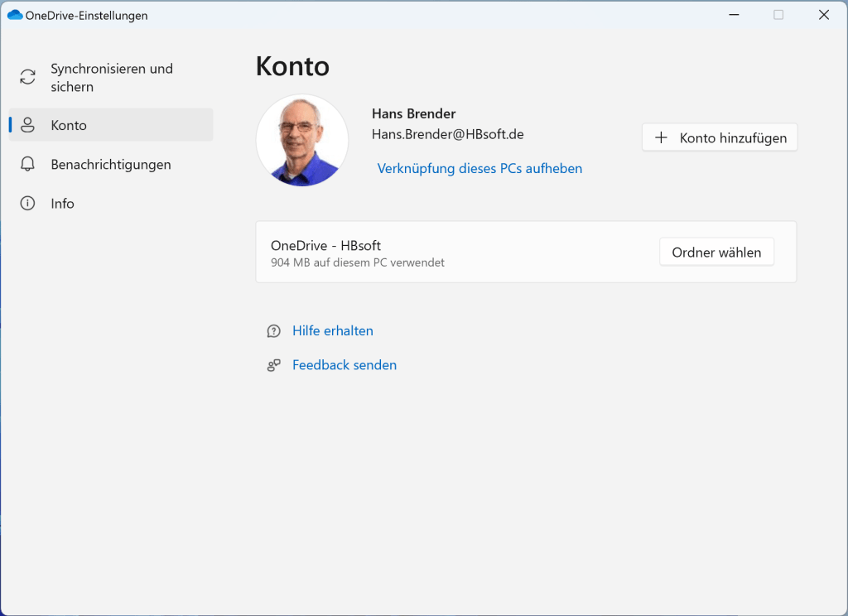
Task: Click the question bubble help icon
Action: click(x=273, y=331)
